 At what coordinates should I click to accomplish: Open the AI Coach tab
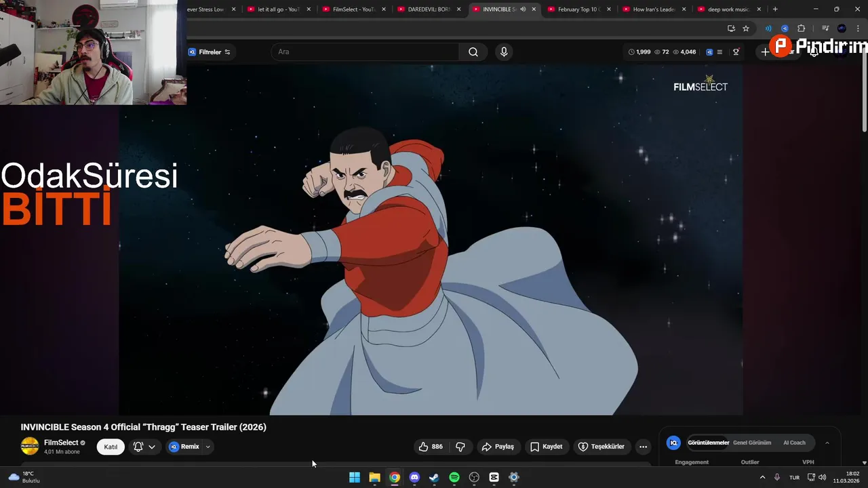pyautogui.click(x=794, y=443)
